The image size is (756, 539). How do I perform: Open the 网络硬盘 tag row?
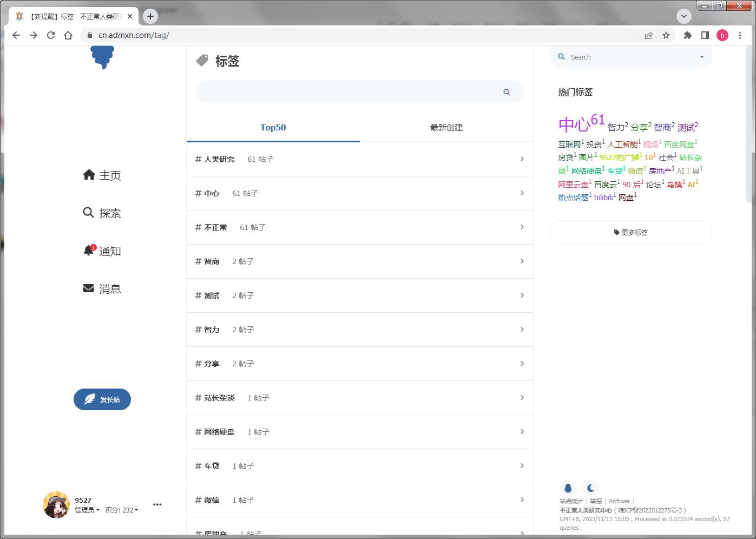[x=360, y=432]
